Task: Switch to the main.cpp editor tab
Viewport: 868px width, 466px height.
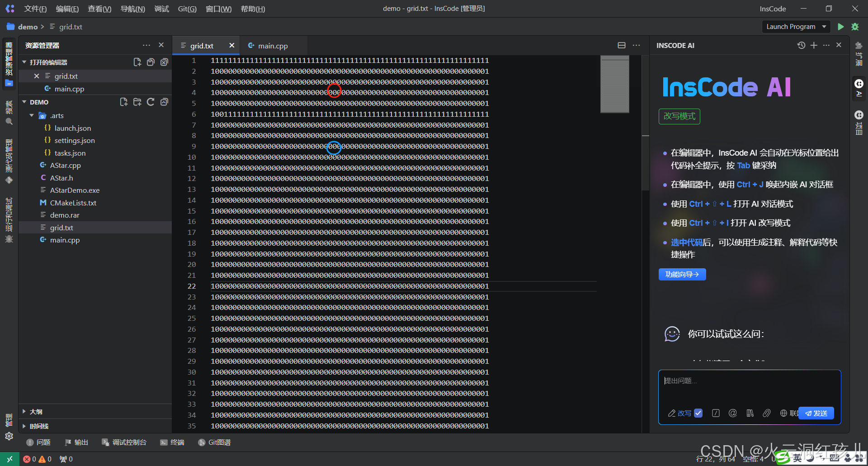Action: (x=273, y=46)
